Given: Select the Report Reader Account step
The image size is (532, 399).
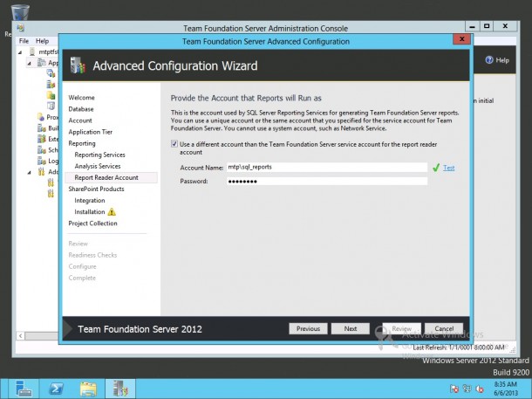Looking at the screenshot, I should [x=112, y=177].
